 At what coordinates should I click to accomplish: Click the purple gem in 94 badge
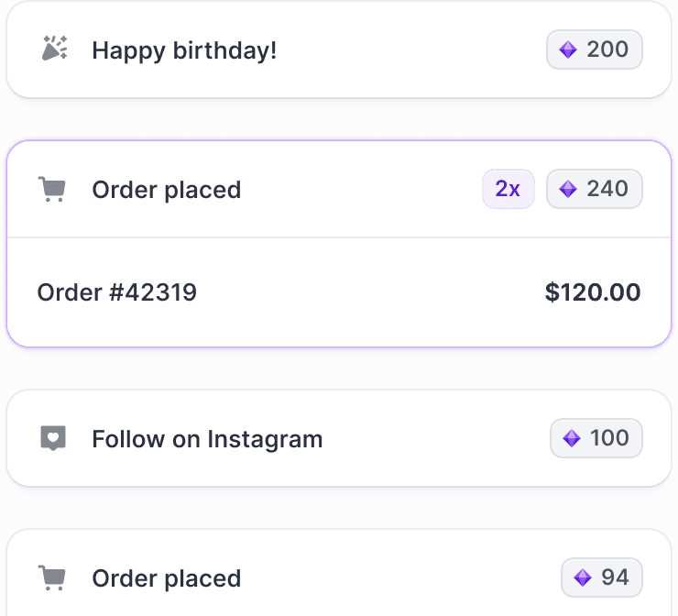(582, 577)
